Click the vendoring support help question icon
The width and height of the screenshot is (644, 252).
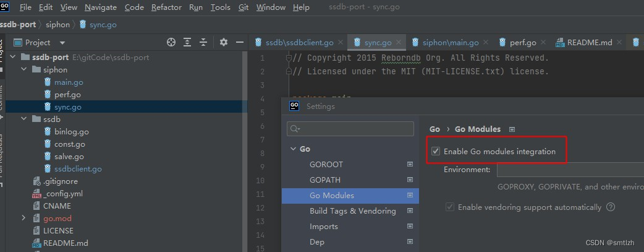611,207
